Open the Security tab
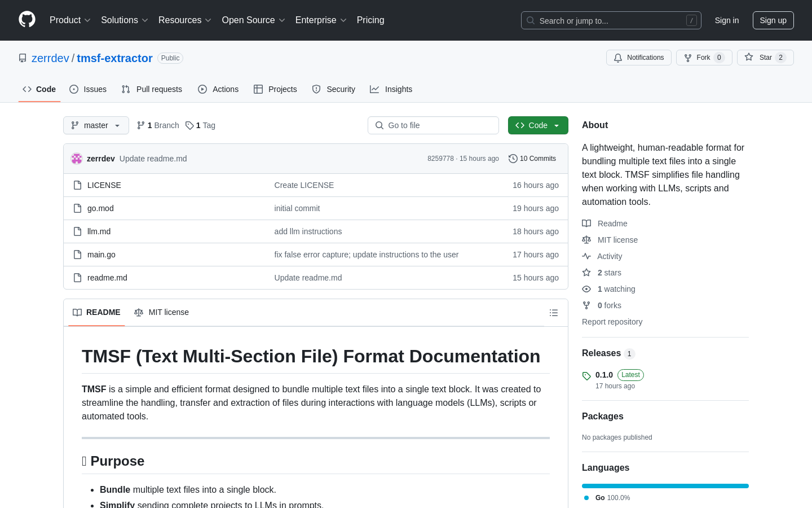This screenshot has height=508, width=812. [x=334, y=89]
